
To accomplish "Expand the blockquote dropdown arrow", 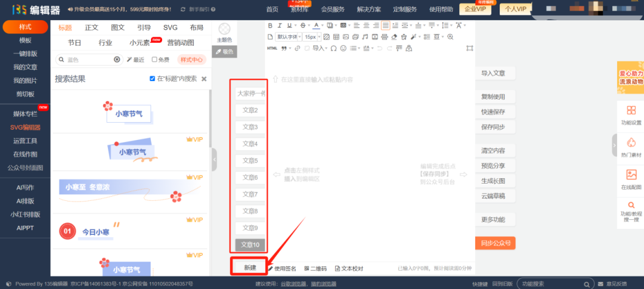I will tap(290, 48).
